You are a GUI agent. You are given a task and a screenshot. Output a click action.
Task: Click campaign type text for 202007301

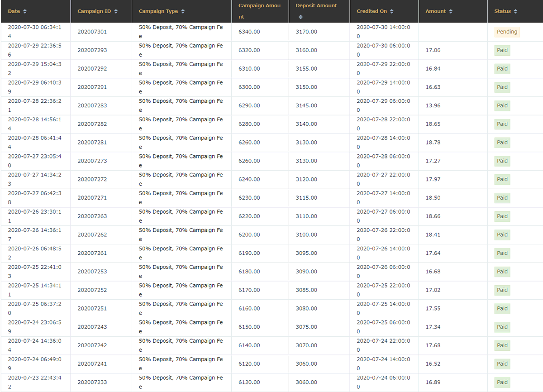181,32
